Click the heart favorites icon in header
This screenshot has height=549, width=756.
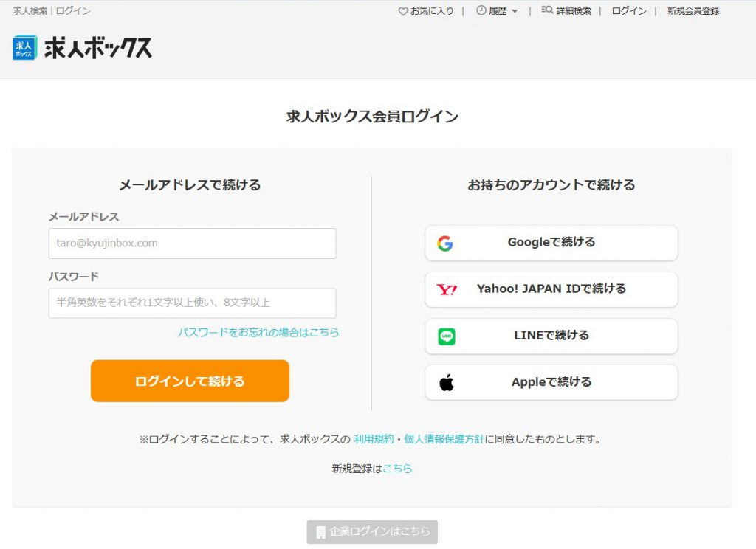click(403, 11)
